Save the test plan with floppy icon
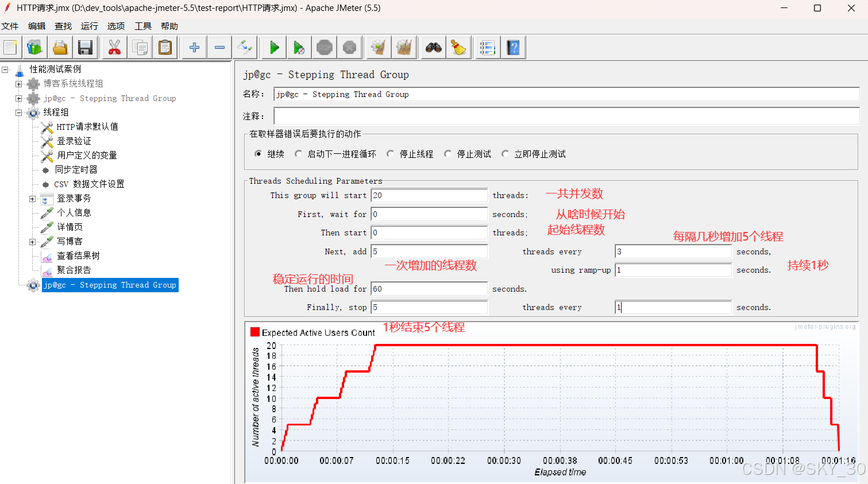The width and height of the screenshot is (868, 484). [86, 48]
